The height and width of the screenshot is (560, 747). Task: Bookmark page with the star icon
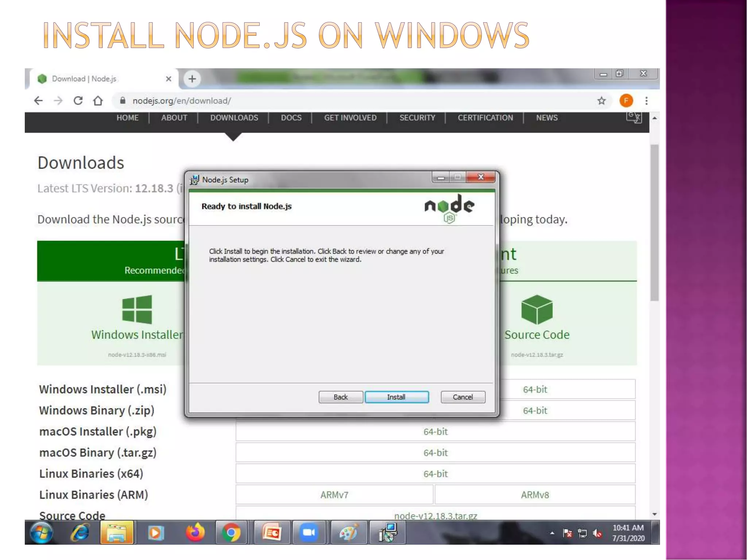(x=601, y=101)
